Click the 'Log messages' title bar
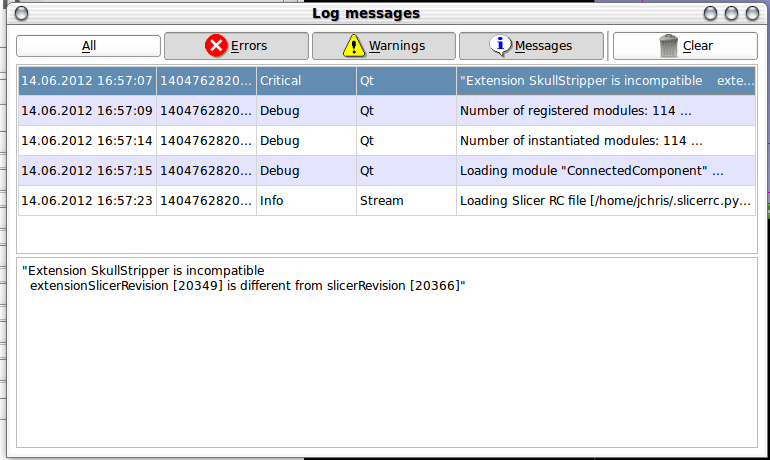 click(x=366, y=14)
